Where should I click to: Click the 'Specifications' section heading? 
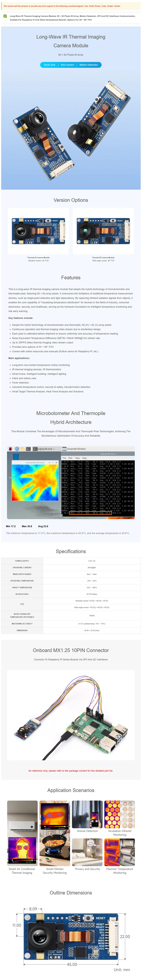tap(71, 552)
